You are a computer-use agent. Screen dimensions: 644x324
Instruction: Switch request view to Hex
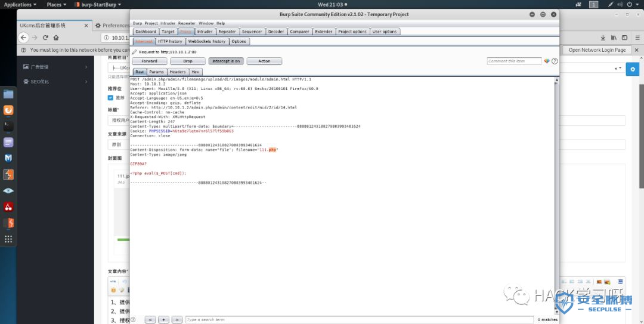[195, 72]
